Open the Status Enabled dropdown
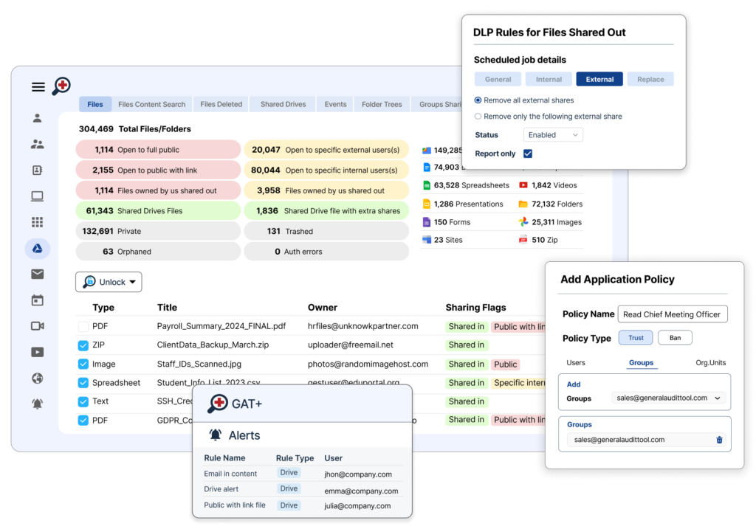This screenshot has width=756, height=532. (552, 134)
